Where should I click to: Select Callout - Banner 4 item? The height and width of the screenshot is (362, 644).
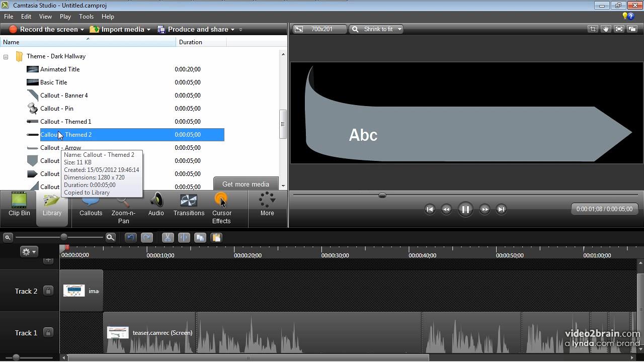point(64,96)
